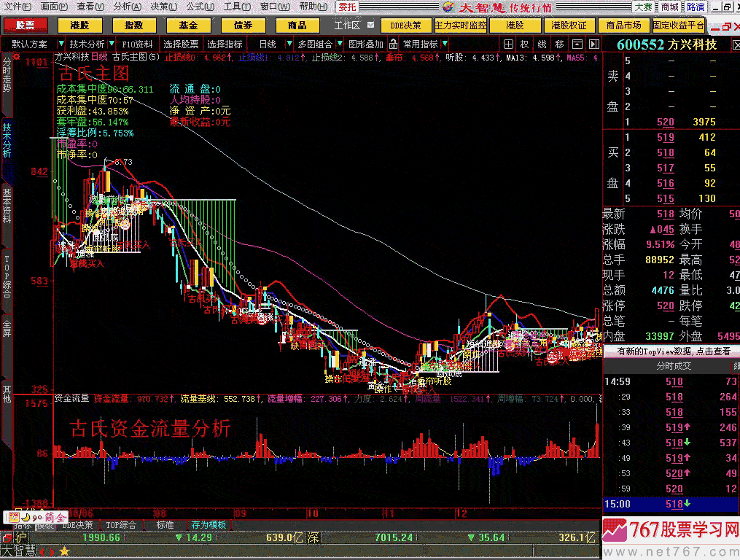
Task: Open the 文件(F) menu
Action: point(17,7)
